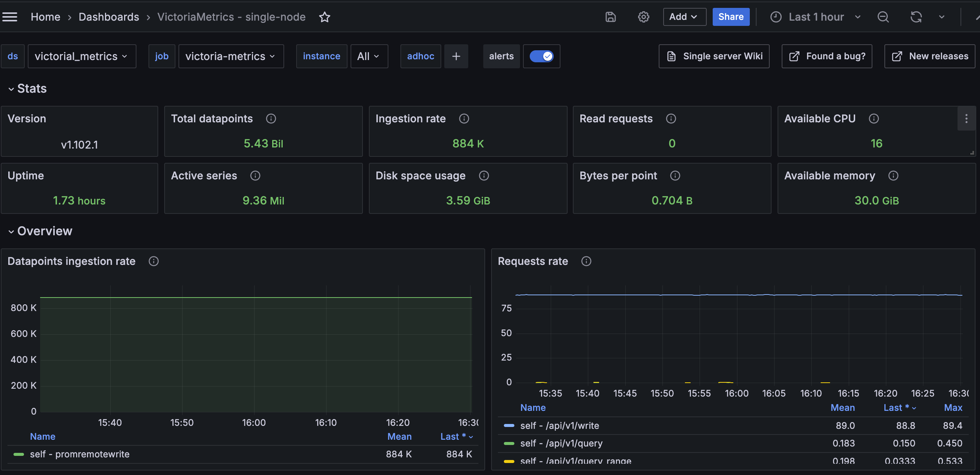Click the 3.59 GiB disk usage value
980x475 pixels.
point(468,201)
